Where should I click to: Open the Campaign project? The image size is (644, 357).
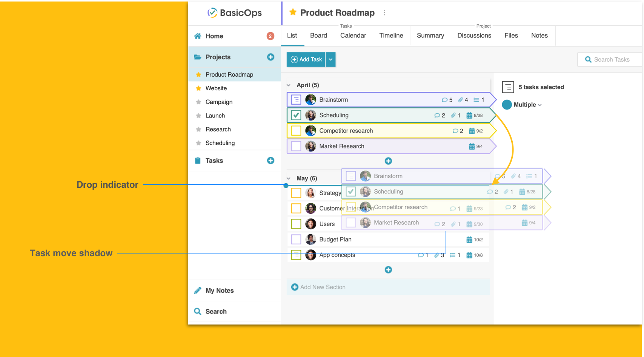tap(219, 102)
